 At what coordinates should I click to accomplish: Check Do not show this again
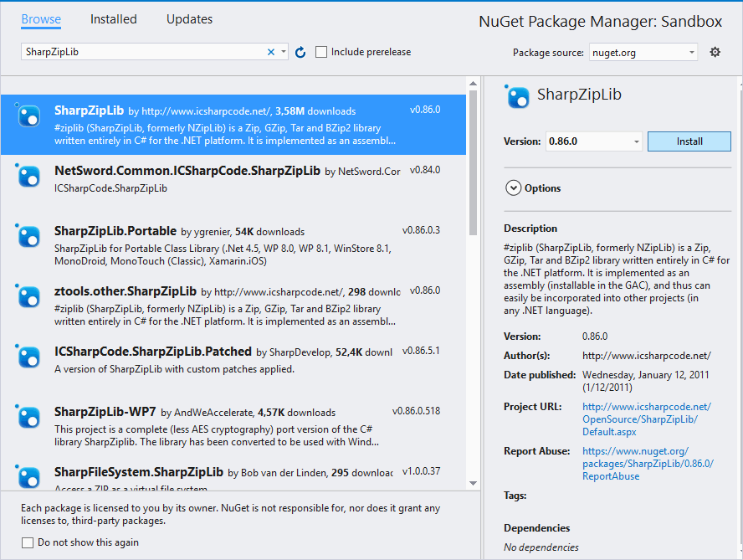[26, 542]
